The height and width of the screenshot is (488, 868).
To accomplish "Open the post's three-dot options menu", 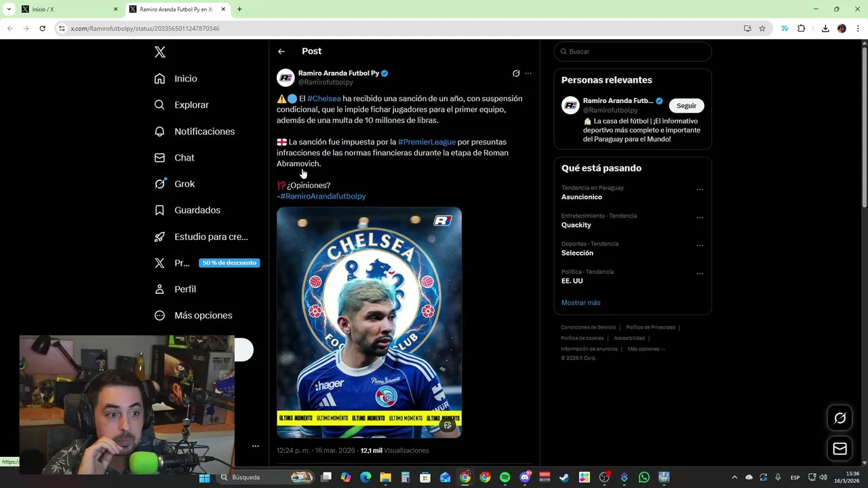I will coord(528,73).
